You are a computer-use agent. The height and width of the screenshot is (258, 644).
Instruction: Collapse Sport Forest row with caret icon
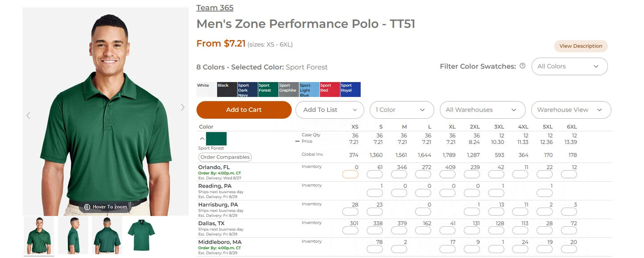click(202, 138)
